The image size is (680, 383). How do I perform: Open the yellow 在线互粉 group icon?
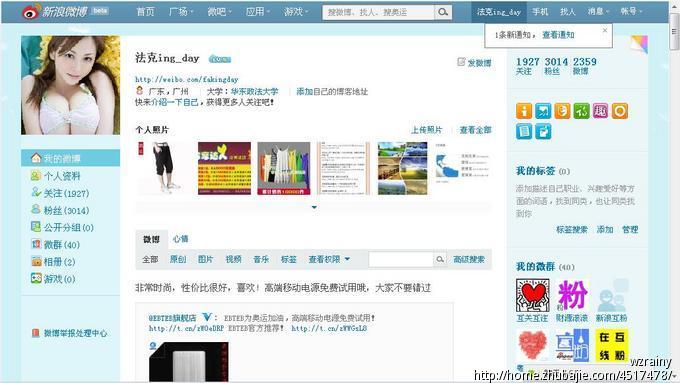pos(612,345)
